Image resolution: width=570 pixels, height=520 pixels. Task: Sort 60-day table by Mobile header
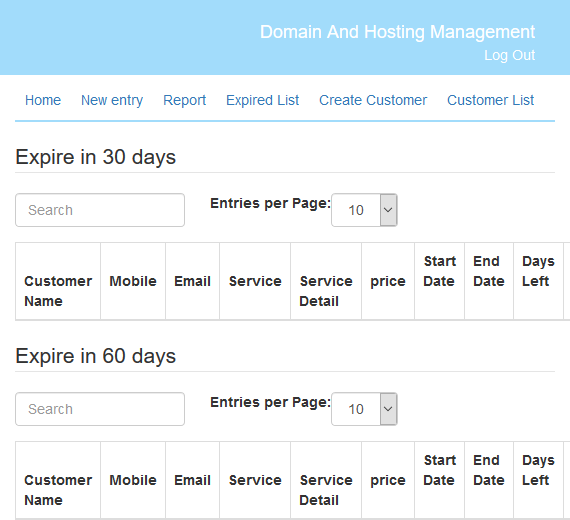133,480
